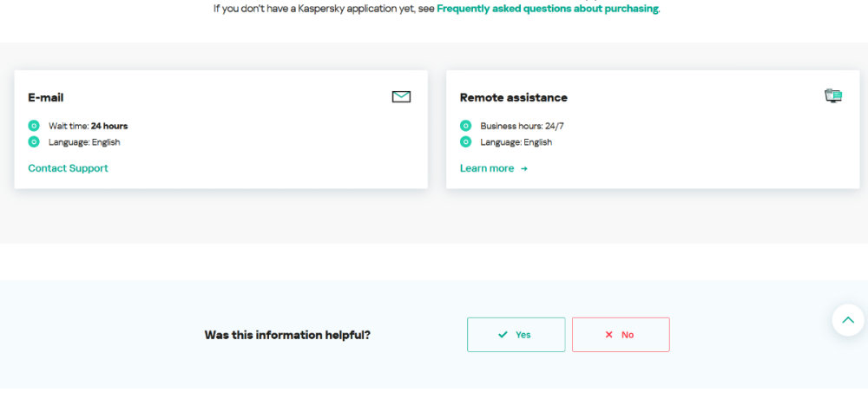Click the arrow next to Learn more
This screenshot has height=399, width=868.
[x=523, y=169]
